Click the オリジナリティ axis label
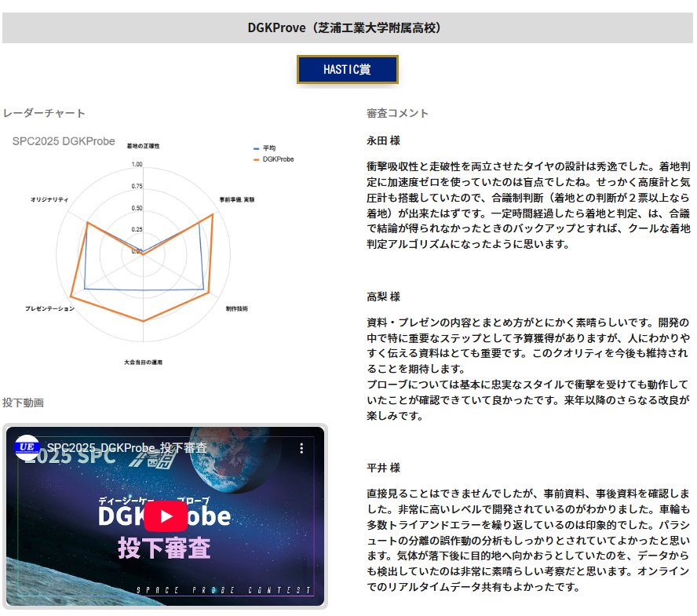This screenshot has width=697, height=616. click(x=49, y=200)
